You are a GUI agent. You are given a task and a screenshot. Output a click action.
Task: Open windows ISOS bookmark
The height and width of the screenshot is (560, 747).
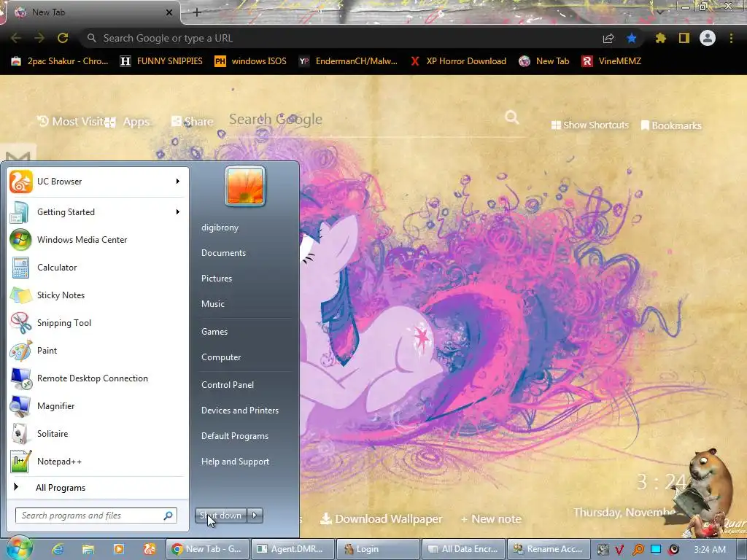click(x=251, y=61)
